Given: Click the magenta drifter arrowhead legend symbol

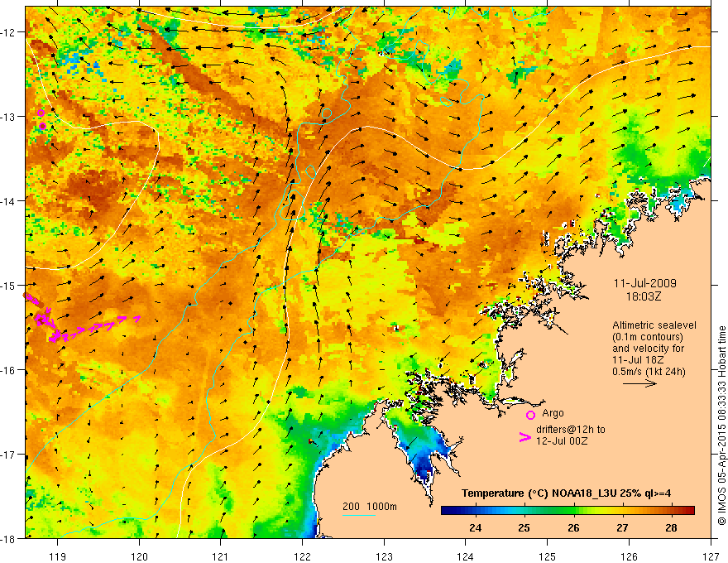Looking at the screenshot, I should tap(524, 437).
